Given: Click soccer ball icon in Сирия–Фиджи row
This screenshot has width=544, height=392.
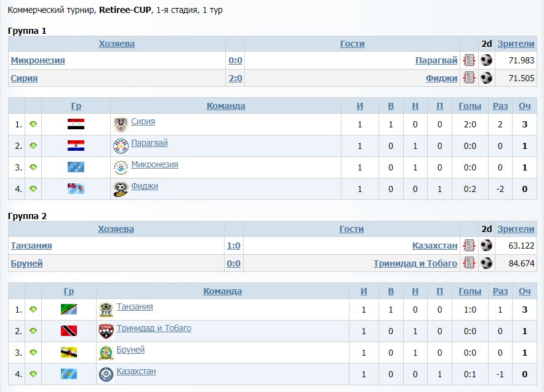Looking at the screenshot, I should 487,78.
